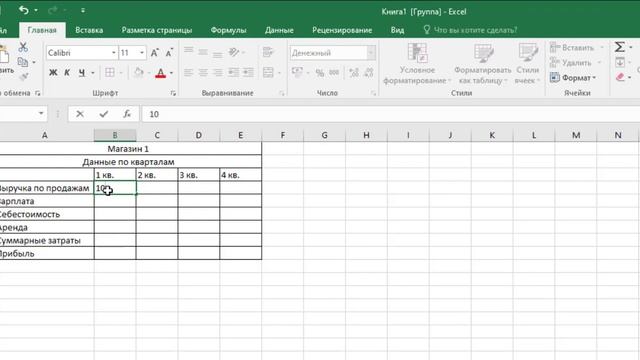Open the Выравнивание dialog launcher
This screenshot has height=360, width=640.
[x=282, y=93]
